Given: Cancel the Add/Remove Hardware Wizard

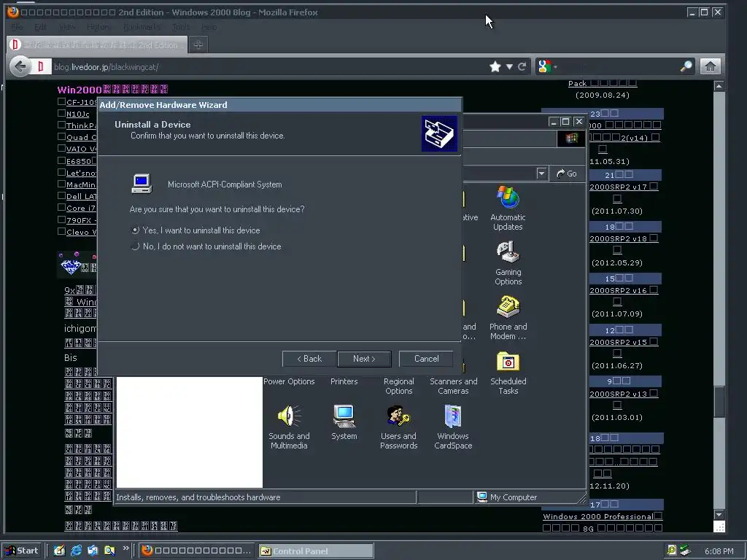Looking at the screenshot, I should [x=426, y=359].
